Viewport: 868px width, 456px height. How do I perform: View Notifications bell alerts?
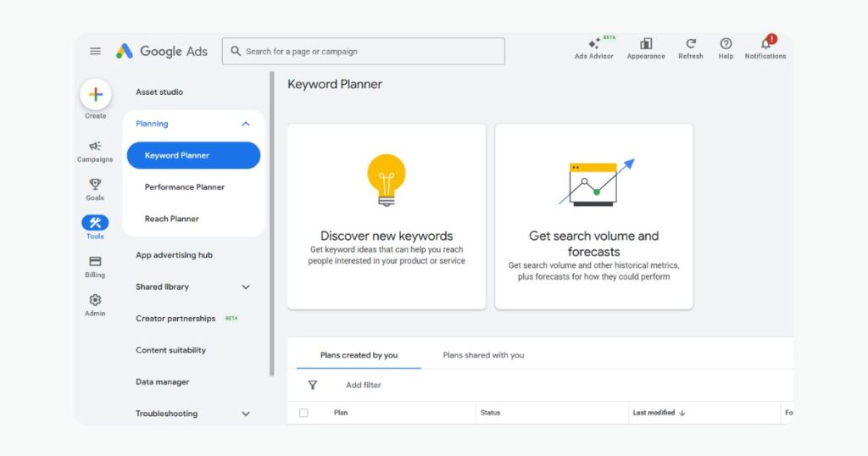point(765,48)
